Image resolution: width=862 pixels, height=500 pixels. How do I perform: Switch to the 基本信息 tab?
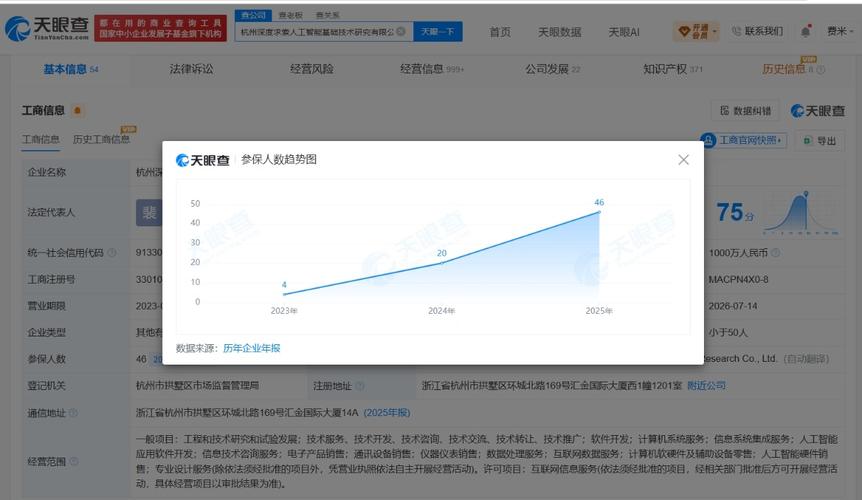point(71,69)
